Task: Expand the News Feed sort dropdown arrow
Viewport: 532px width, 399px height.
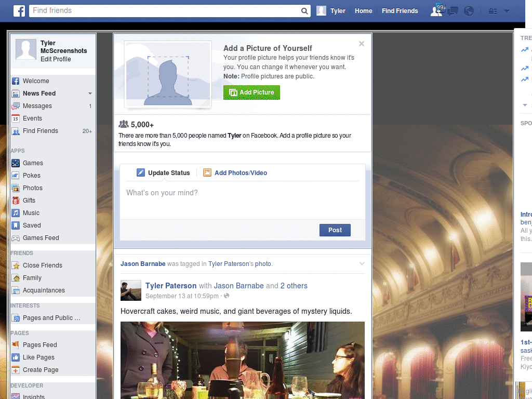Action: click(90, 94)
